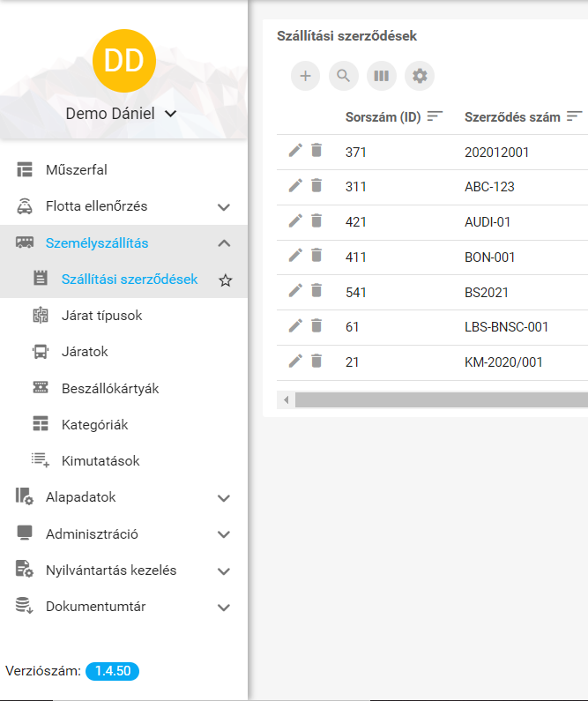Favorite Szállítási szerződések with the star

click(225, 280)
